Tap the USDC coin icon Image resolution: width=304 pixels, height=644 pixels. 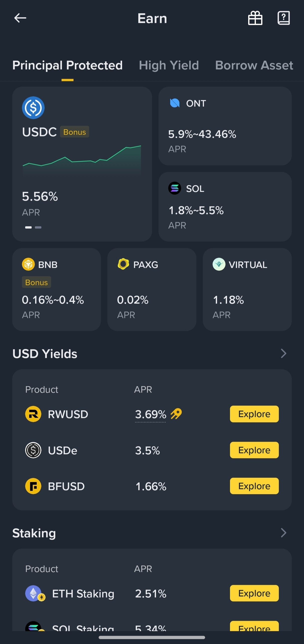33,108
